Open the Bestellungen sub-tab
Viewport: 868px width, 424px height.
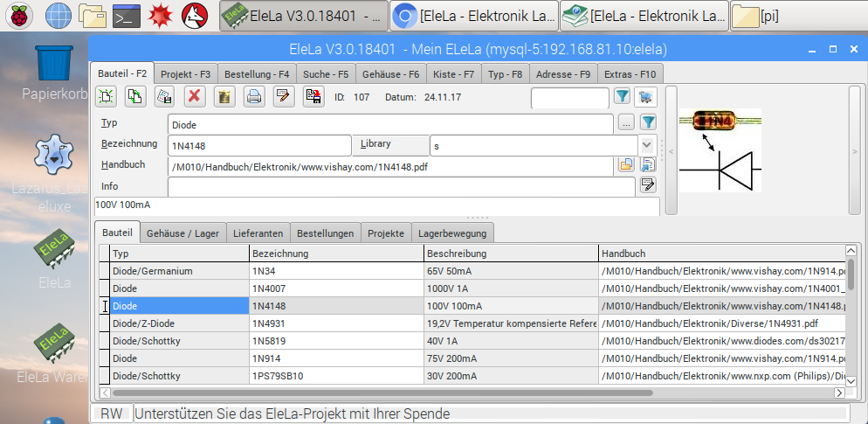(x=325, y=233)
